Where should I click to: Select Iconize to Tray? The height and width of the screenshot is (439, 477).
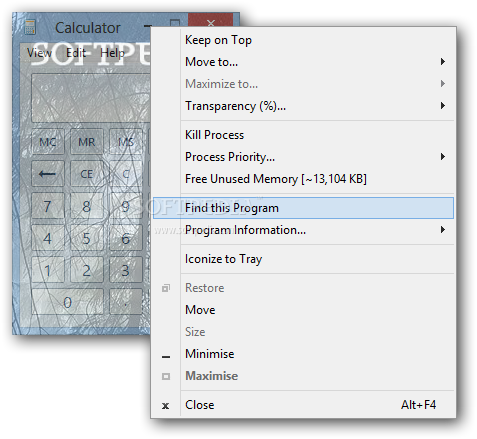303,259
